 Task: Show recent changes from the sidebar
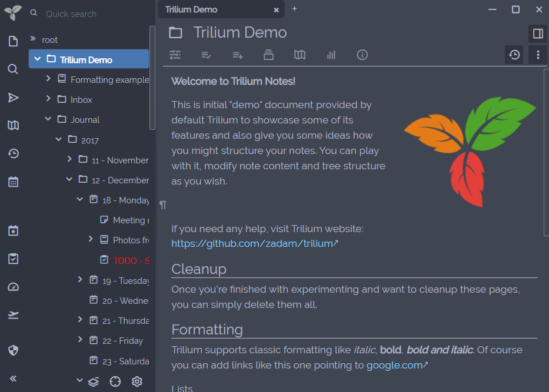pyautogui.click(x=13, y=153)
